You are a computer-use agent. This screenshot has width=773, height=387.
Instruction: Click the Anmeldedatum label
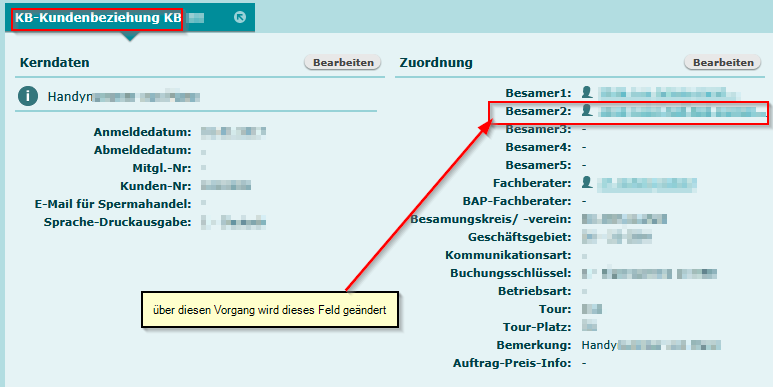point(142,132)
